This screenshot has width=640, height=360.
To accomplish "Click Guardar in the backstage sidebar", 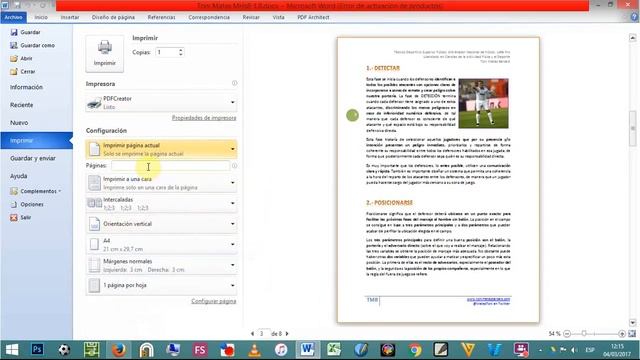I will click(x=25, y=32).
